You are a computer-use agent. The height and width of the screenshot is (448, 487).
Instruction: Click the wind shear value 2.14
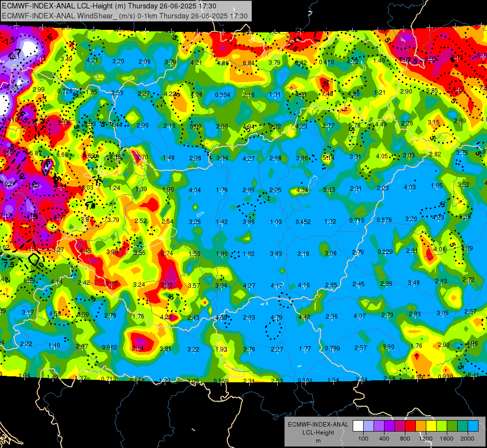click(138, 348)
